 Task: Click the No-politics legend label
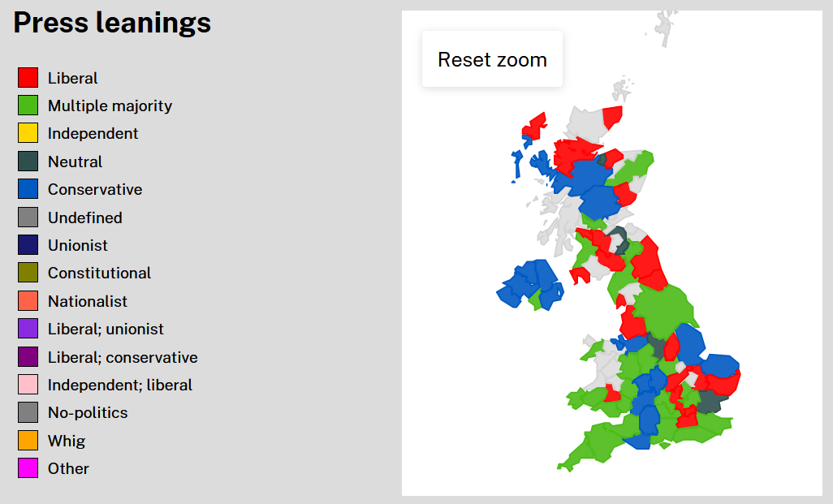coord(88,412)
